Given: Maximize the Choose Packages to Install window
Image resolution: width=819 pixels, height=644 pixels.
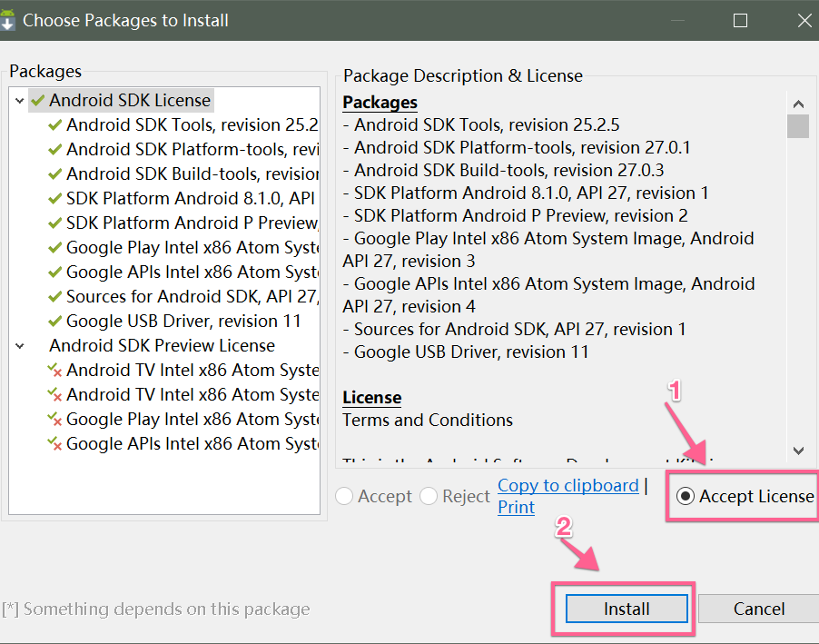Looking at the screenshot, I should tap(740, 20).
